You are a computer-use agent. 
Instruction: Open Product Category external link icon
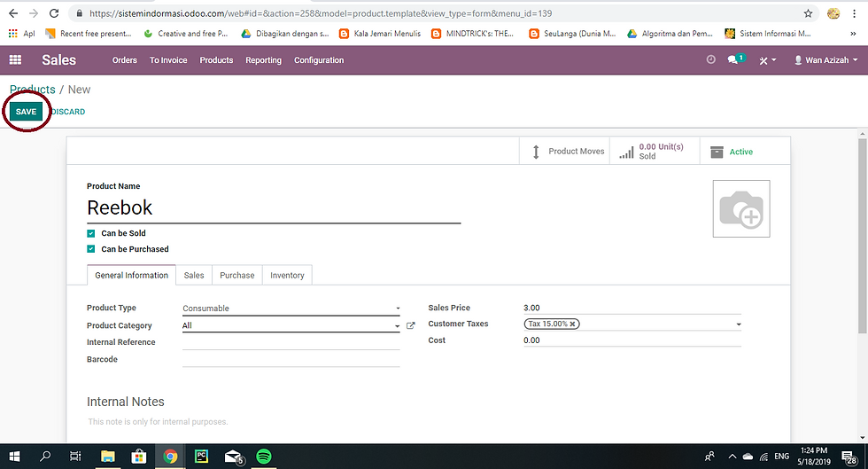coord(410,326)
